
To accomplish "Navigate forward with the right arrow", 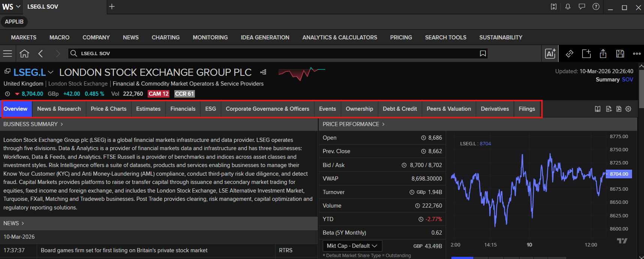I will pos(57,54).
